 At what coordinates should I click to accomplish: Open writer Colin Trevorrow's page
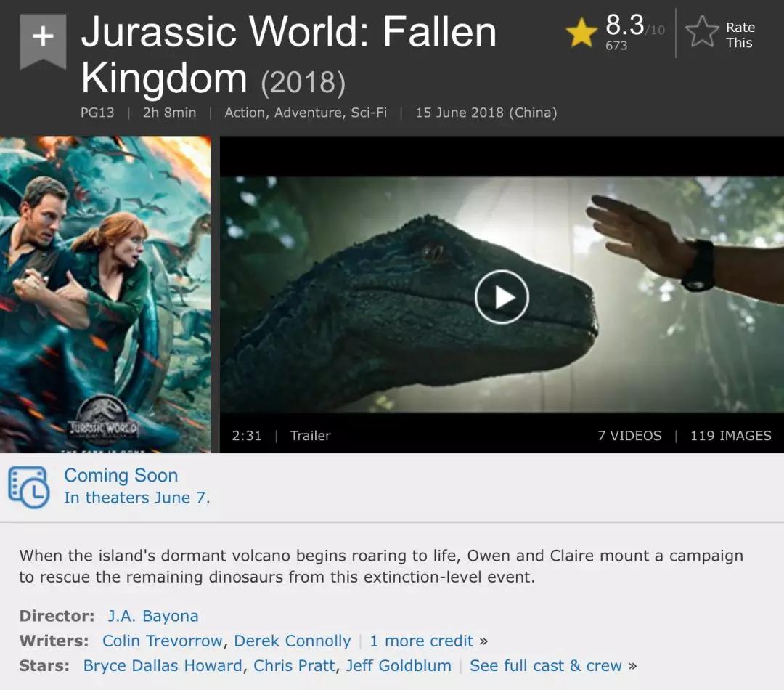(162, 641)
